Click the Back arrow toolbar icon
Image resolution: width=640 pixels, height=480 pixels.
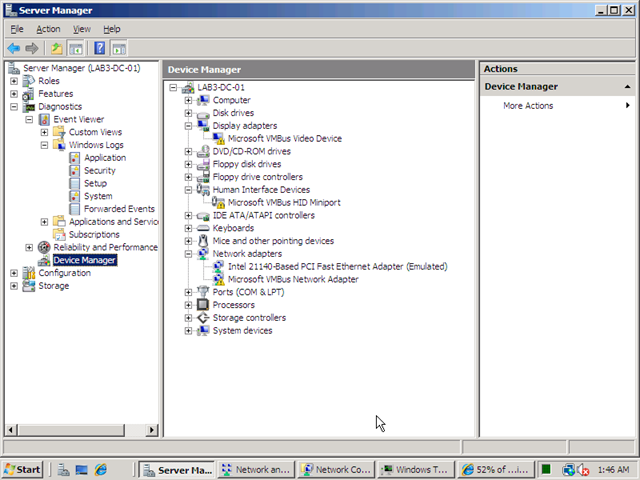(x=13, y=48)
